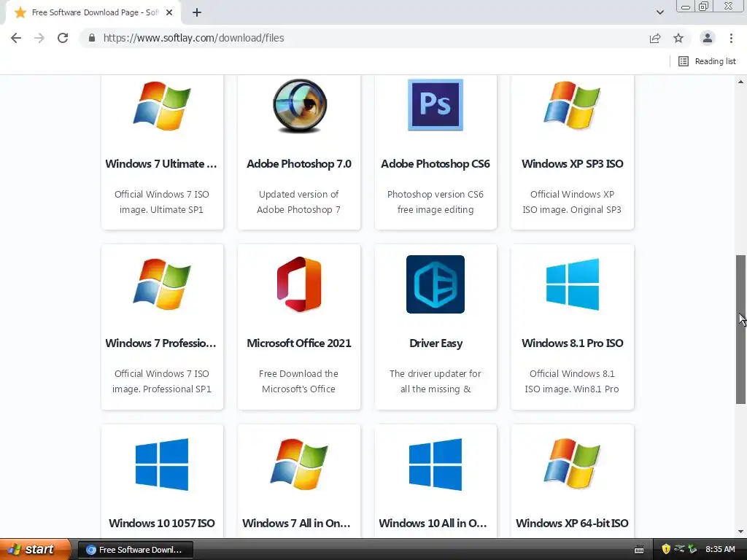Viewport: 747px width, 560px height.
Task: Click 'Updated version of Adobe Photoshop 7' description
Action: pos(298,202)
